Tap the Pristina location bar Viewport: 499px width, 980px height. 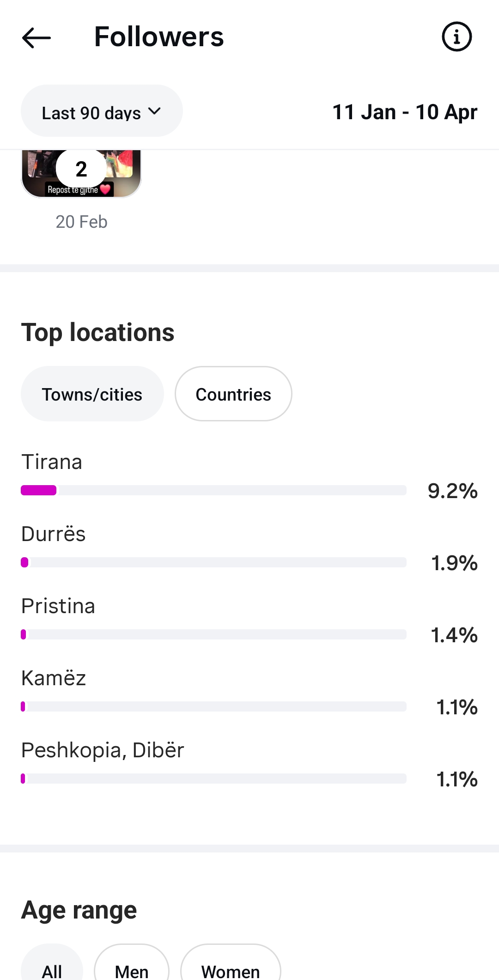tap(213, 634)
